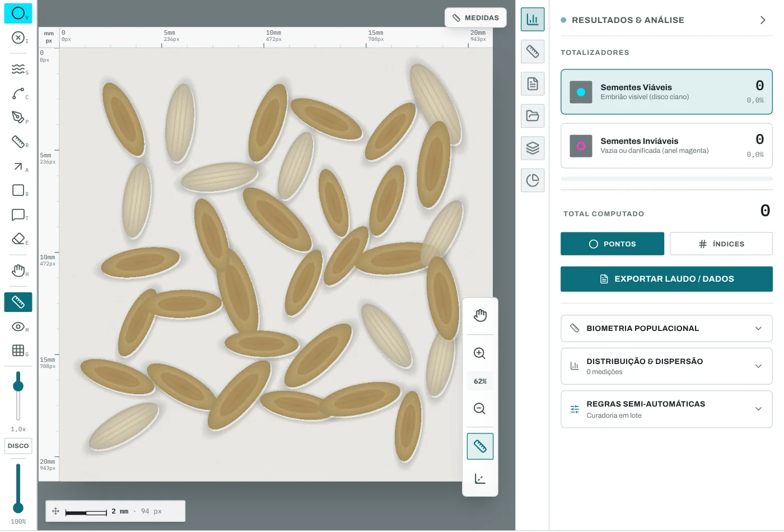The width and height of the screenshot is (784, 532).
Task: Choose the curve path tool
Action: coord(18,94)
